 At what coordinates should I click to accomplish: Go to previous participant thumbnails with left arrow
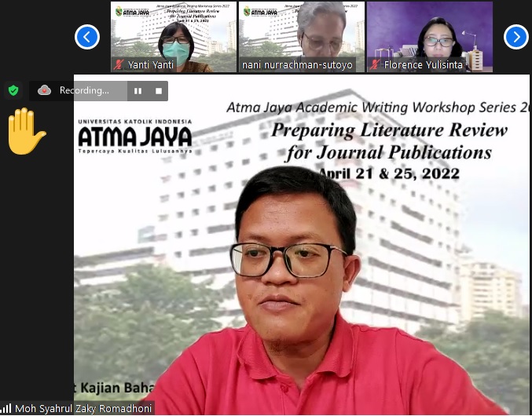tap(87, 37)
